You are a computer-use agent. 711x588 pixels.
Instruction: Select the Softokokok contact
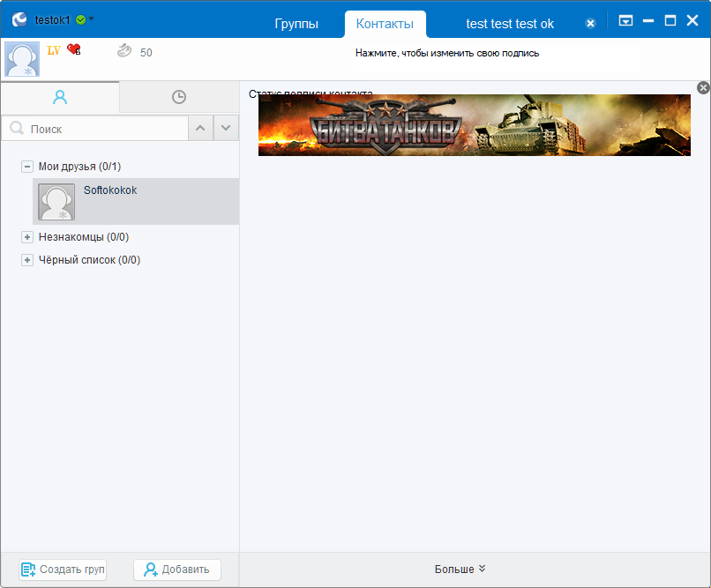coord(136,201)
